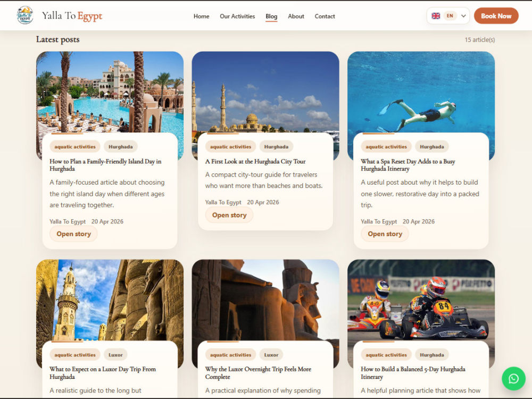
Task: Click the 'Latest posts' heading
Action: click(x=57, y=39)
